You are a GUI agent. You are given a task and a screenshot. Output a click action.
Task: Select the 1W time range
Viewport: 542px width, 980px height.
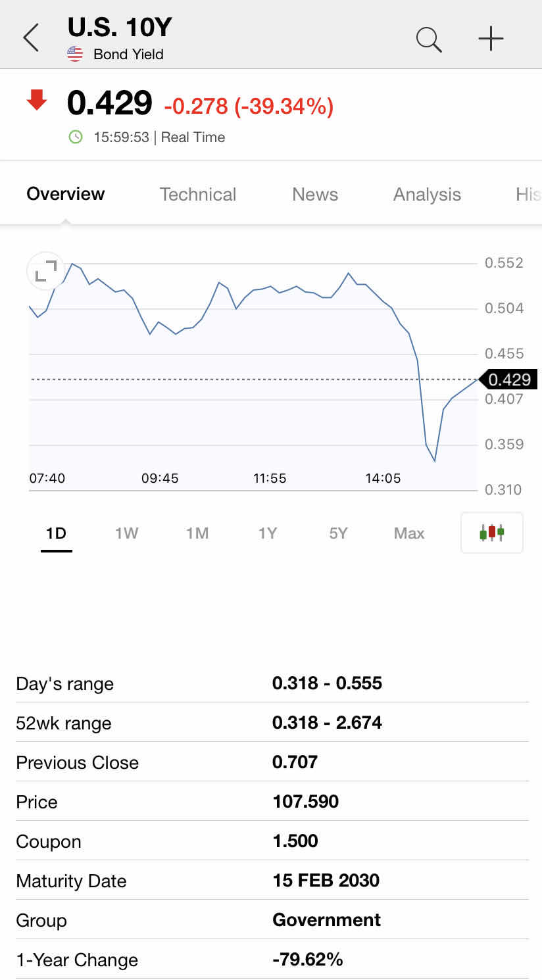(126, 533)
